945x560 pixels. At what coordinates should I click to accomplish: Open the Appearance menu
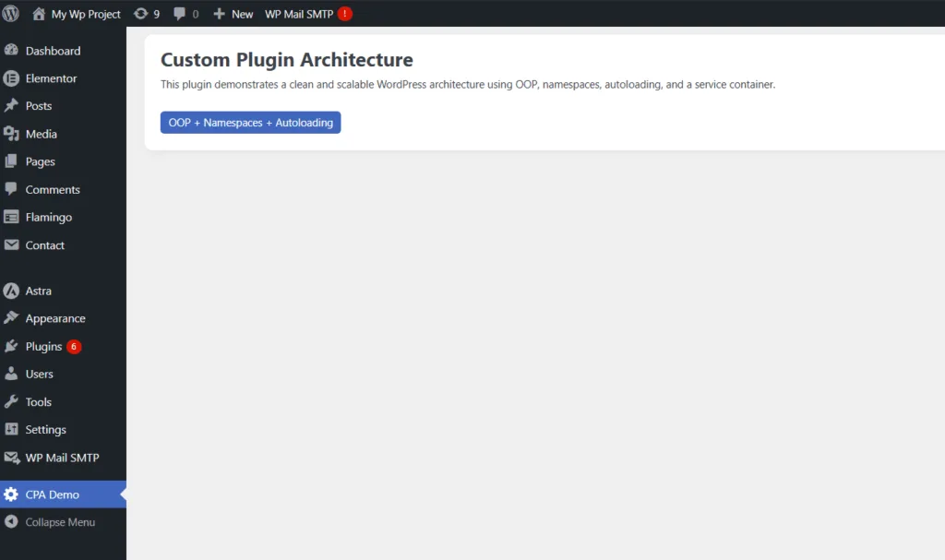point(55,318)
